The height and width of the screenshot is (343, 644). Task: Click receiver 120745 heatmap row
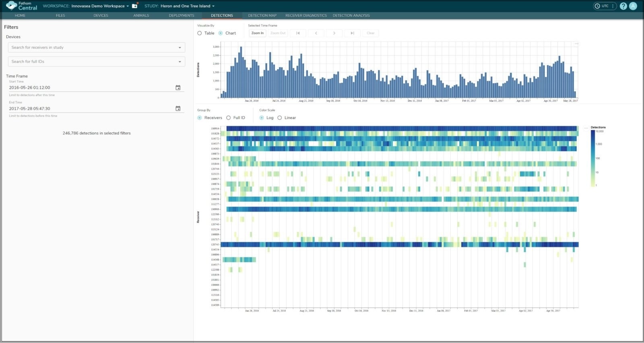point(399,244)
